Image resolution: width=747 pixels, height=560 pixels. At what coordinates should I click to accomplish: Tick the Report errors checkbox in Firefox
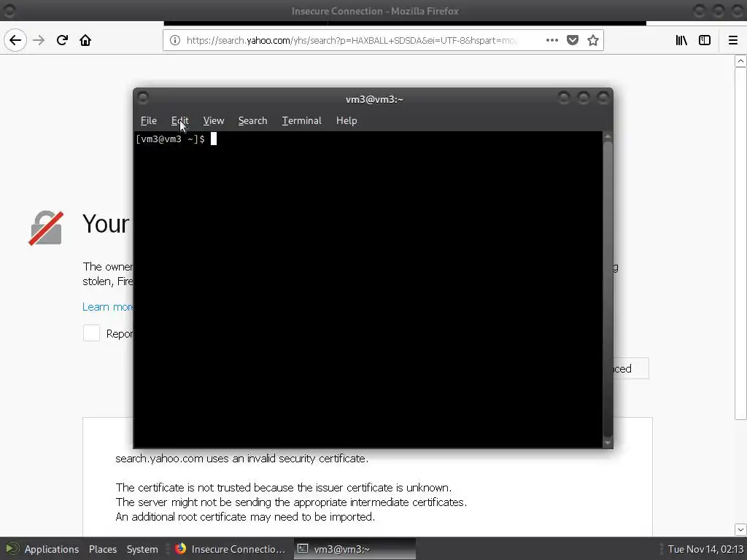point(91,333)
